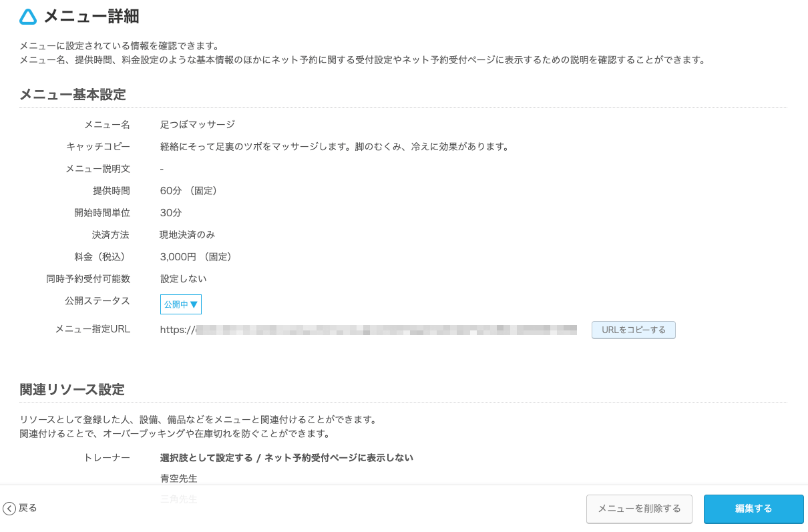
Task: Open the blurred メニュー指定URL link
Action: (367, 329)
